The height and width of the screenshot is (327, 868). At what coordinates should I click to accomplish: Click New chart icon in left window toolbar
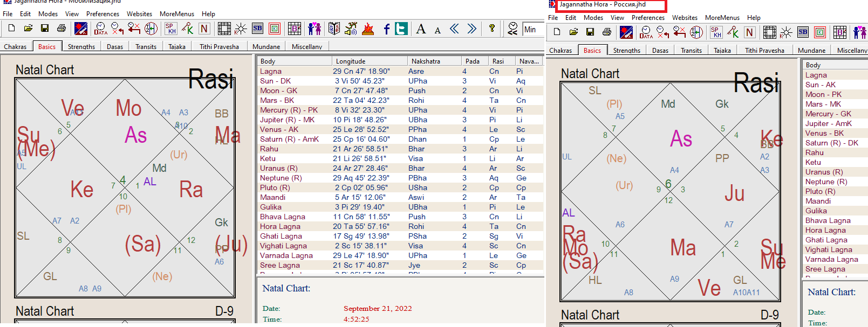coord(11,29)
